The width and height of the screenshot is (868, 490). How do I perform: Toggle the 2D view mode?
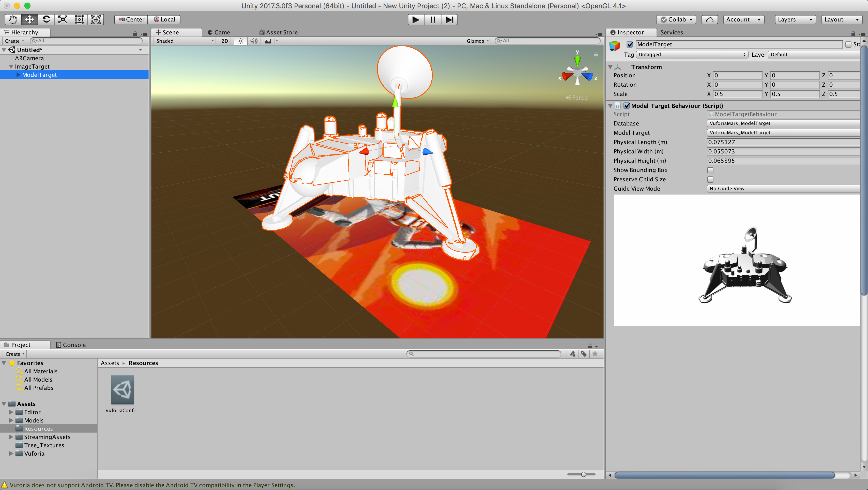coord(225,41)
